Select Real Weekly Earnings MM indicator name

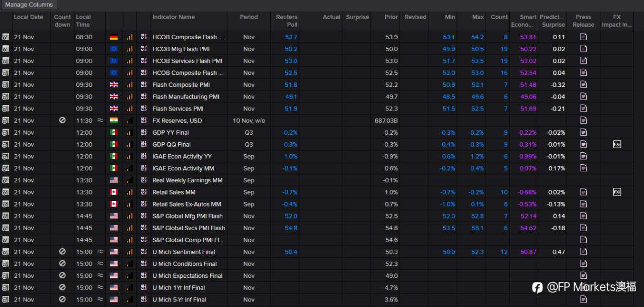(x=187, y=180)
